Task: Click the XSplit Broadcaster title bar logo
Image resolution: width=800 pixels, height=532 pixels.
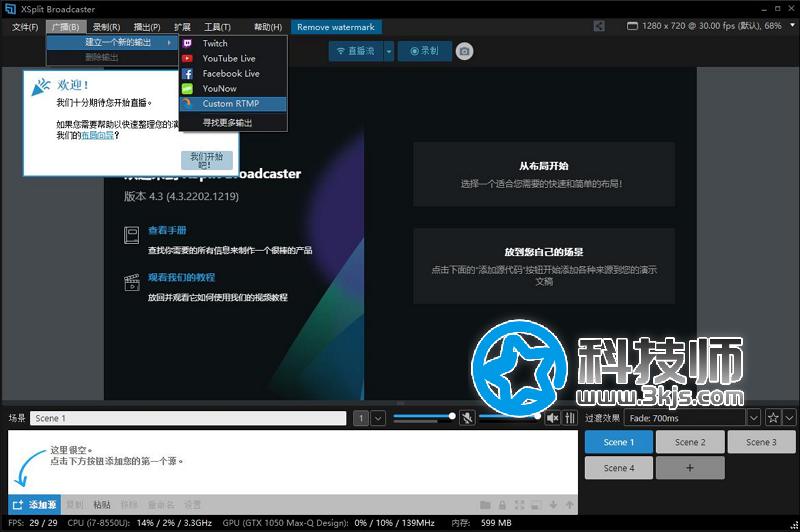Action: [10, 9]
